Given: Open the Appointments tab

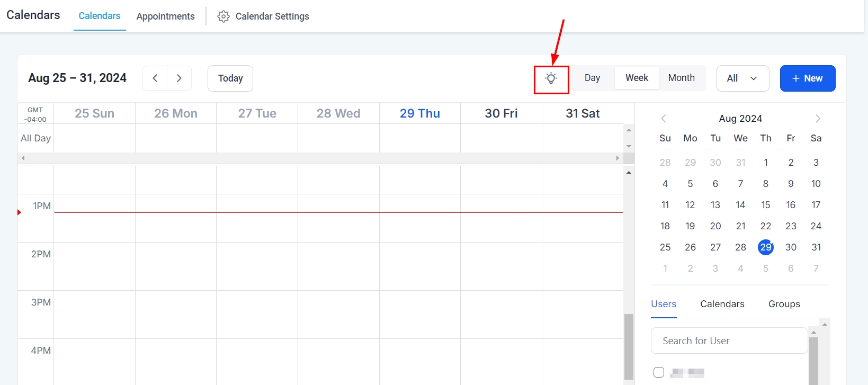Looking at the screenshot, I should (x=165, y=16).
